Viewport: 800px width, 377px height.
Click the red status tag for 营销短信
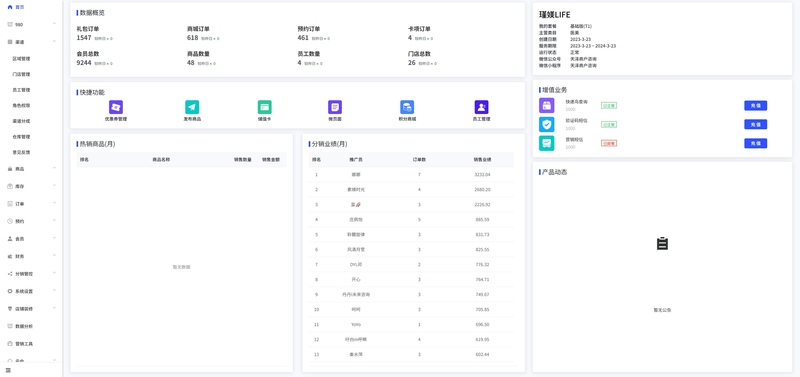(609, 143)
